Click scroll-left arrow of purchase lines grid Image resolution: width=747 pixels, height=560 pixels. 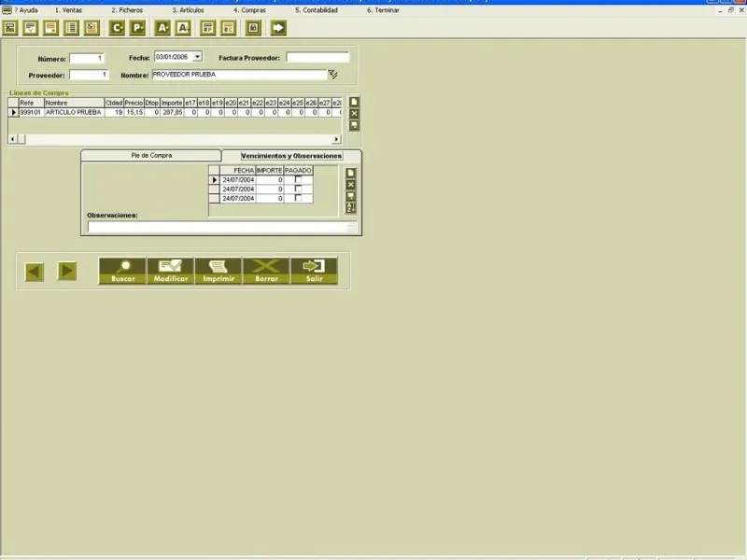click(12, 139)
